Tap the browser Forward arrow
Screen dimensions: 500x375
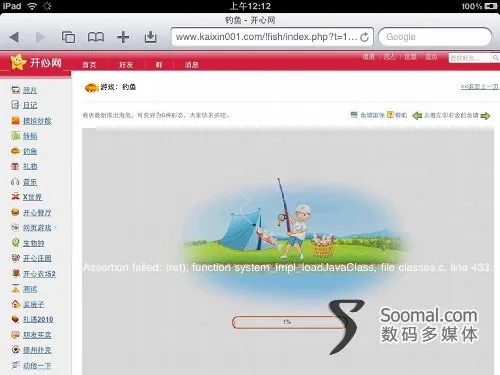(40, 37)
